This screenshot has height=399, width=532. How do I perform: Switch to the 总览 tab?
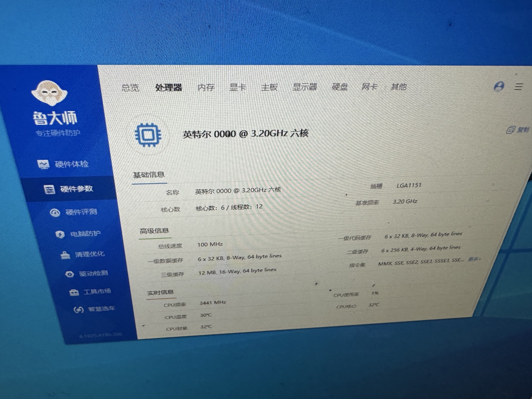131,88
